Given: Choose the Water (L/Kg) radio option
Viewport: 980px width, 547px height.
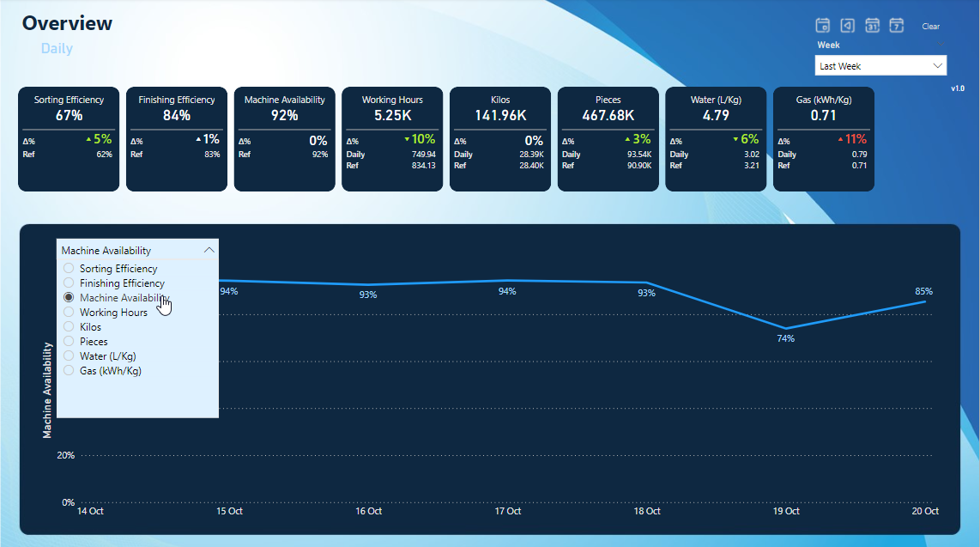Looking at the screenshot, I should click(69, 356).
